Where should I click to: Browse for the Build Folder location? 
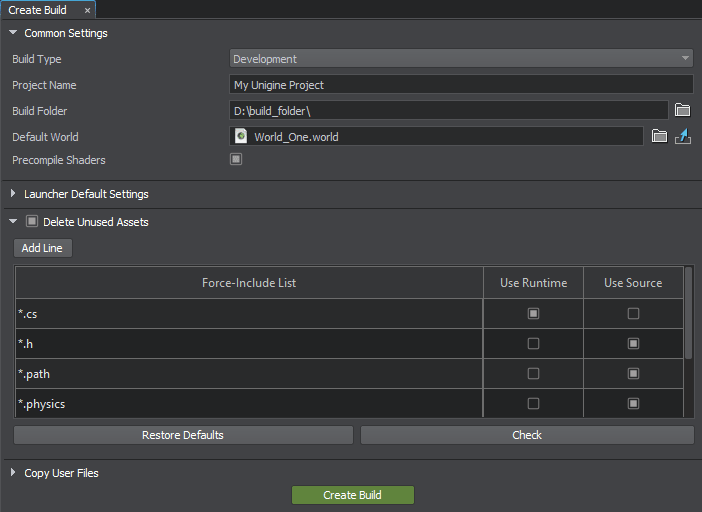[683, 110]
